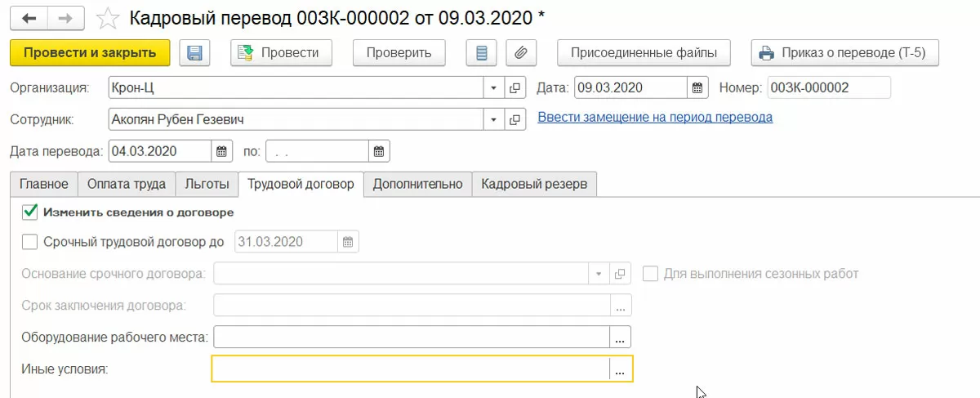Open the Организация record with the open icon
This screenshot has height=398, width=980.
[514, 87]
